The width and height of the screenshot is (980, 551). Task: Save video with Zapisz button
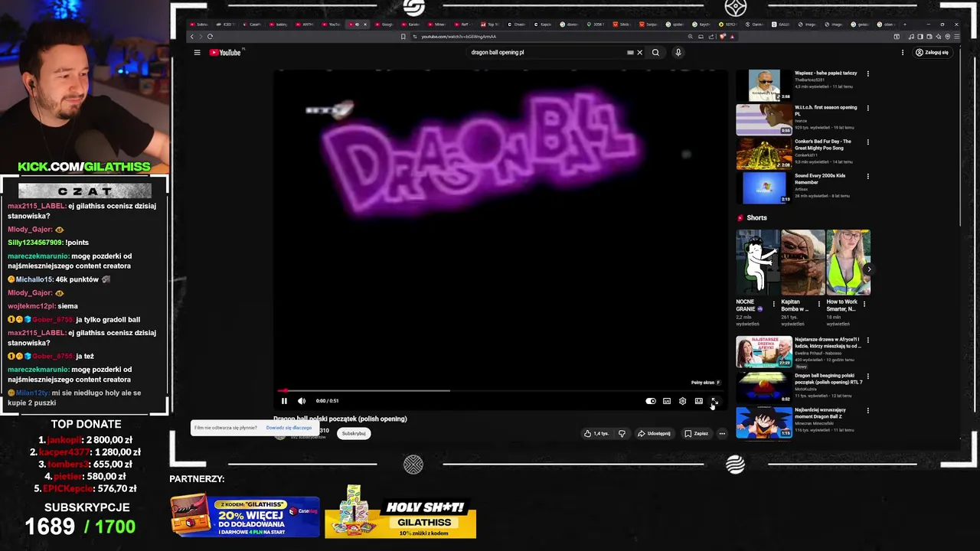click(x=697, y=433)
